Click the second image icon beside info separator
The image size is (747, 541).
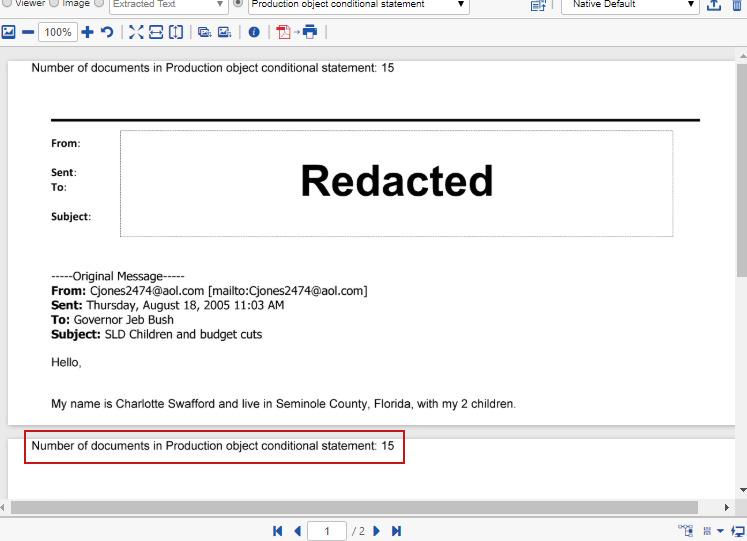(x=224, y=32)
